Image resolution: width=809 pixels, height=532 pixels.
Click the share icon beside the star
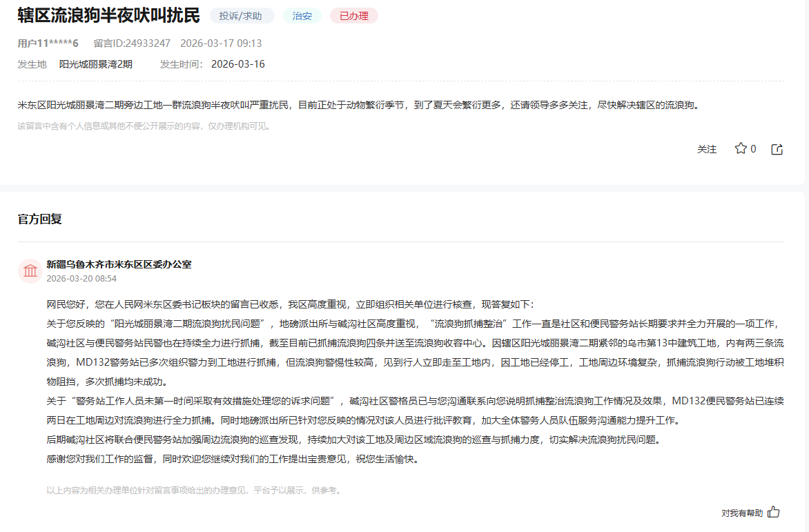[777, 149]
